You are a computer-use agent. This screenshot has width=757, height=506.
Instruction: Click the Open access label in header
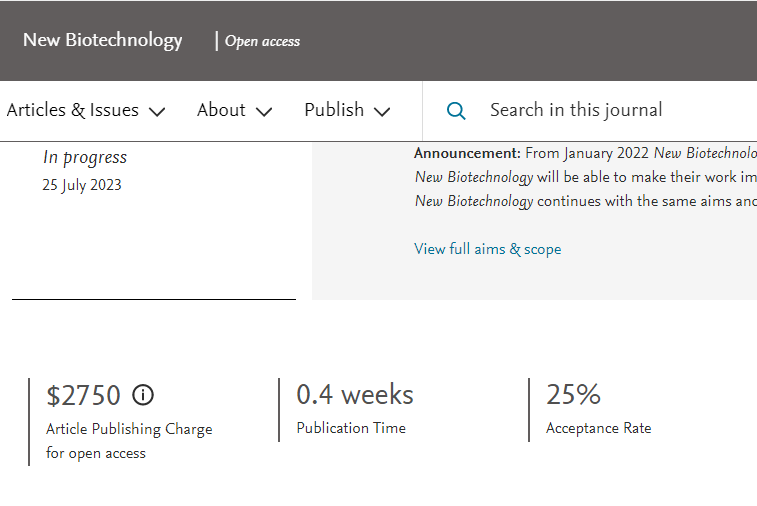[x=262, y=41]
